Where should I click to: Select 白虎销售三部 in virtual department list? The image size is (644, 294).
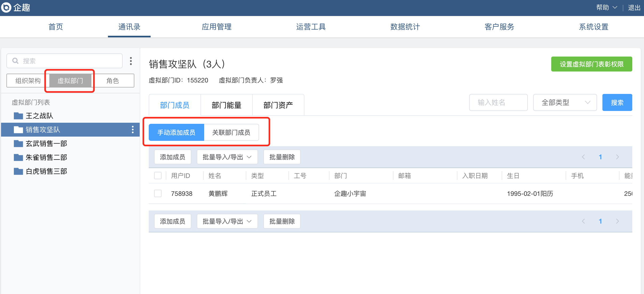coord(46,171)
